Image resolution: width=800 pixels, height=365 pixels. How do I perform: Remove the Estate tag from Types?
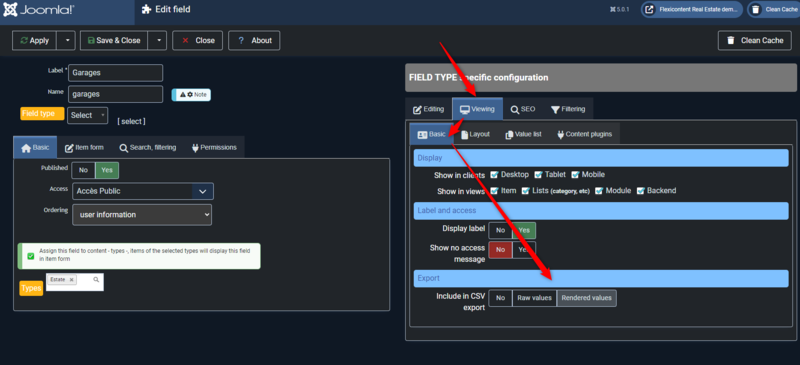tap(71, 280)
